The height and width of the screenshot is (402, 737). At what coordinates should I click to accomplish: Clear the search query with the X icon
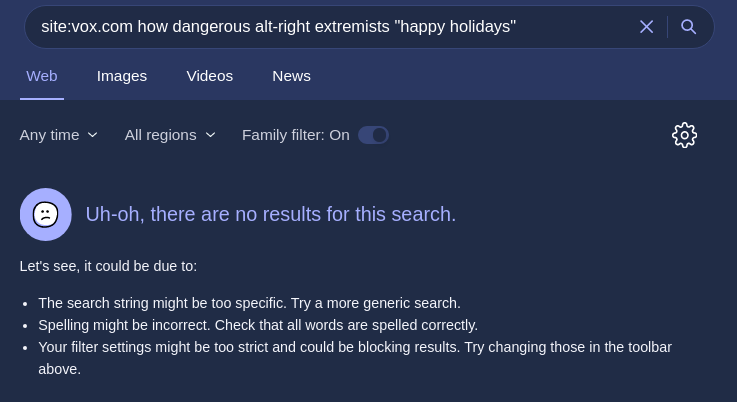[x=646, y=27]
